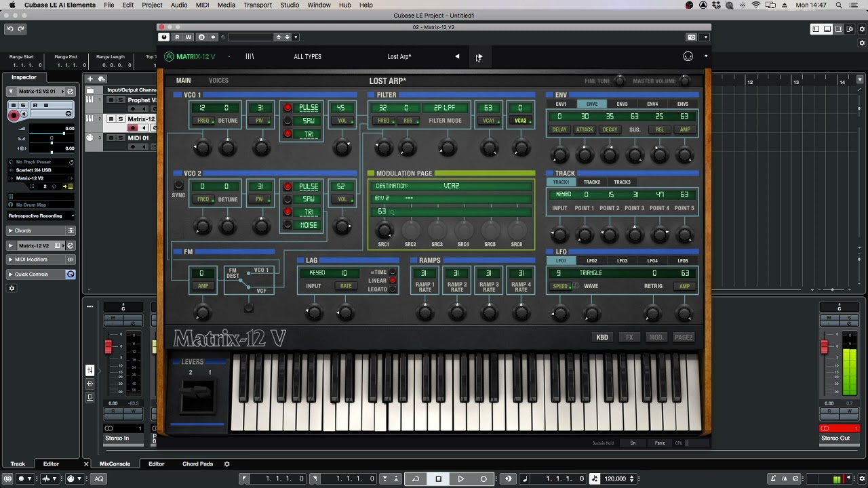Open MIDI controller config icon
This screenshot has height=488, width=868.
[688, 56]
